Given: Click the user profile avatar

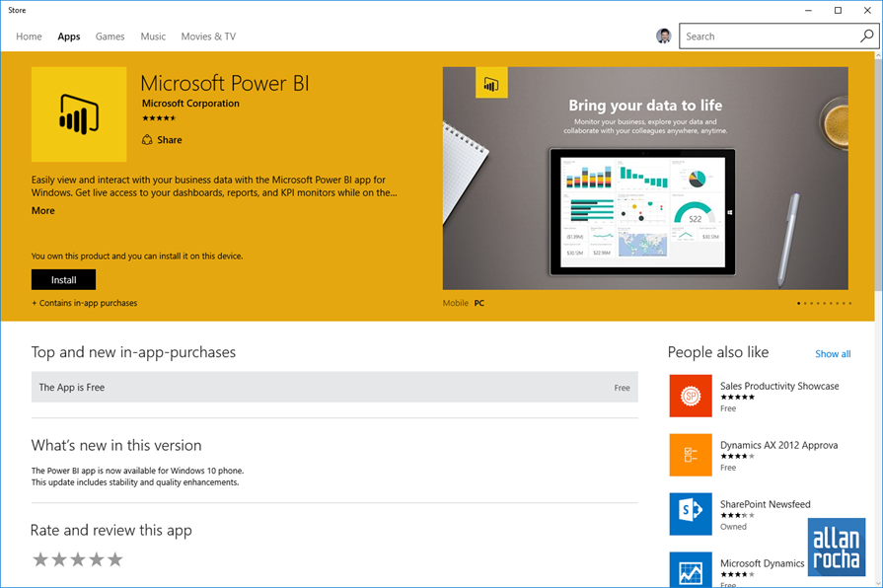Looking at the screenshot, I should coord(663,37).
